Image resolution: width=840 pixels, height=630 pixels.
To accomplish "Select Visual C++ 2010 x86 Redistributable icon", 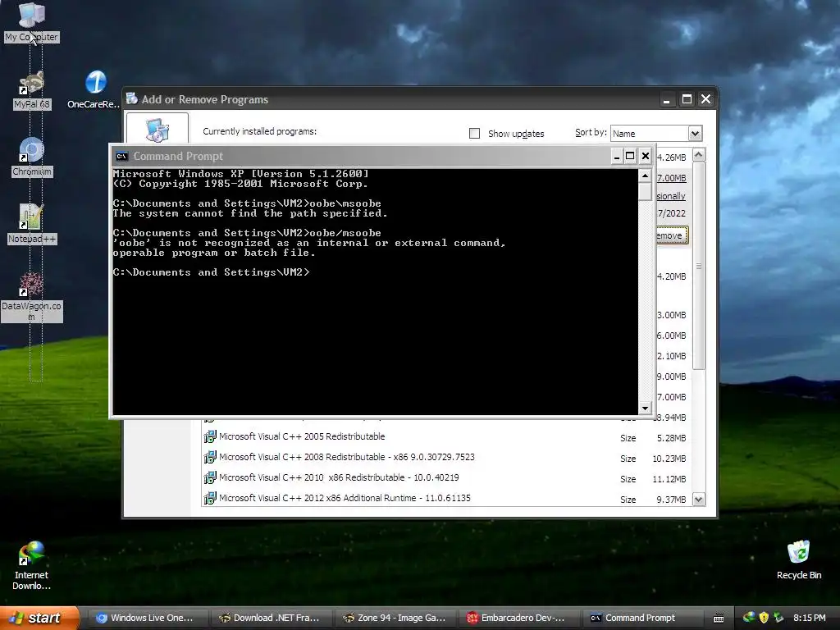I will click(210, 477).
